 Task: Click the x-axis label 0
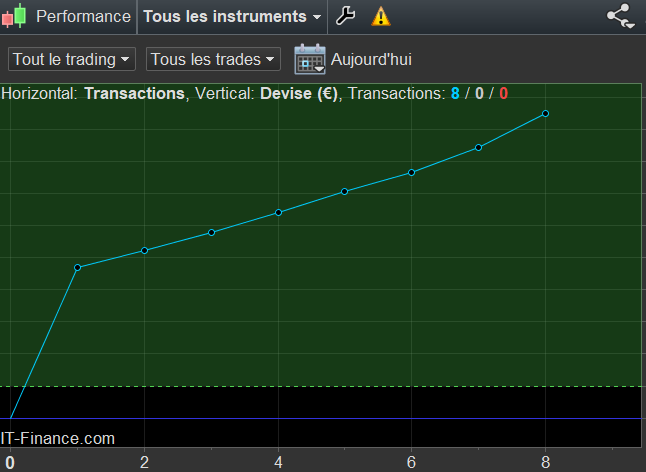[x=10, y=463]
